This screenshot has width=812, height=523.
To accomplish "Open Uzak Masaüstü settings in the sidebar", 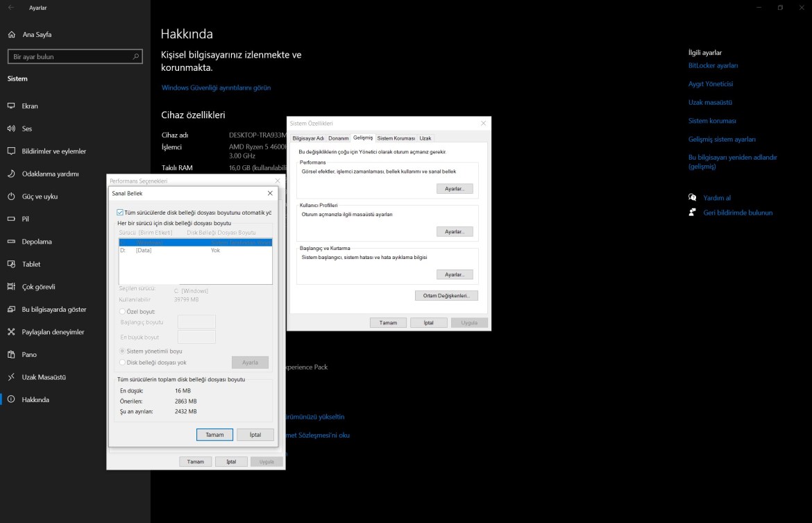I will pos(44,377).
